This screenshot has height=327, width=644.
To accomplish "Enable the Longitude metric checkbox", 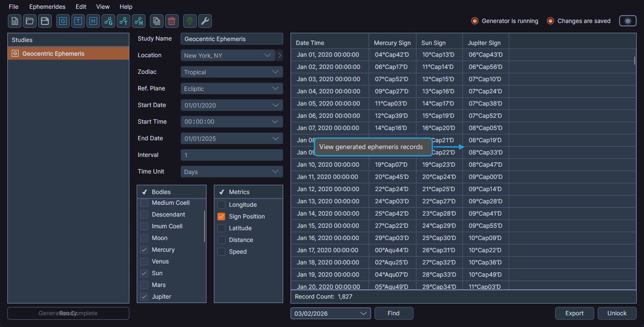I will point(221,204).
